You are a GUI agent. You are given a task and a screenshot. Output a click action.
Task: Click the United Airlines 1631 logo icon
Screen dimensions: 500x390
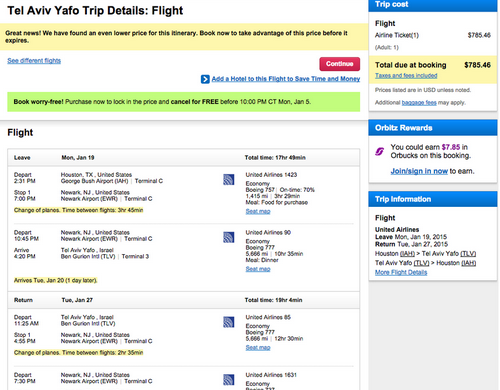pyautogui.click(x=229, y=380)
